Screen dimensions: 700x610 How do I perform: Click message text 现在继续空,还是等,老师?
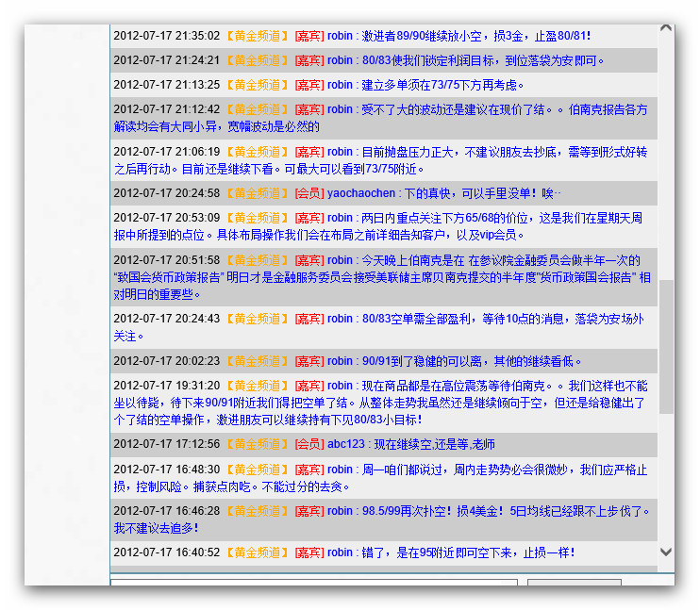pos(434,444)
